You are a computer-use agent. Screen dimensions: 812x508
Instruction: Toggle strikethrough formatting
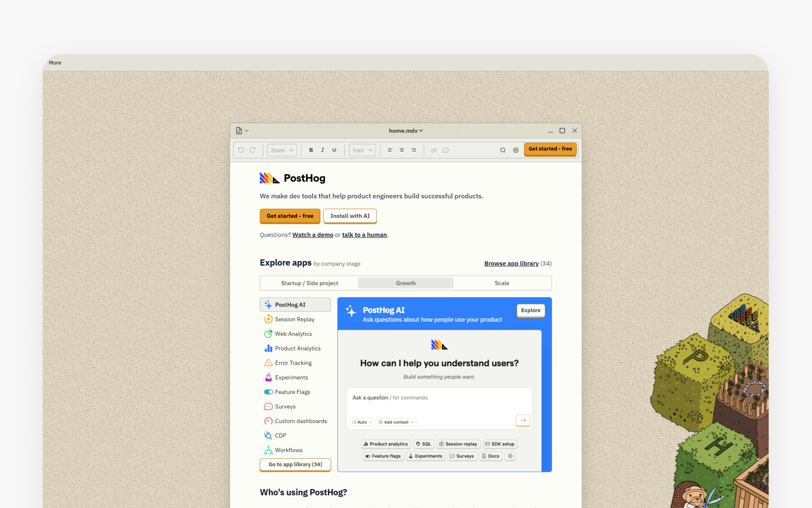pos(334,150)
